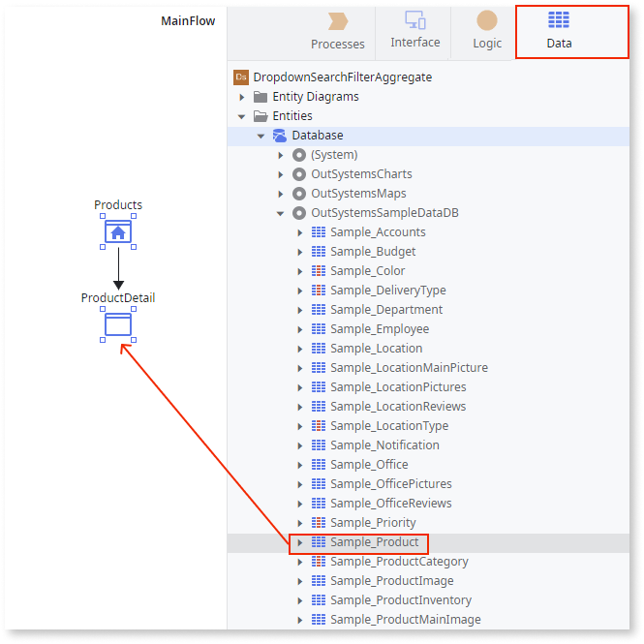The image size is (644, 644).
Task: Click the Products home screen icon
Action: pos(118,231)
